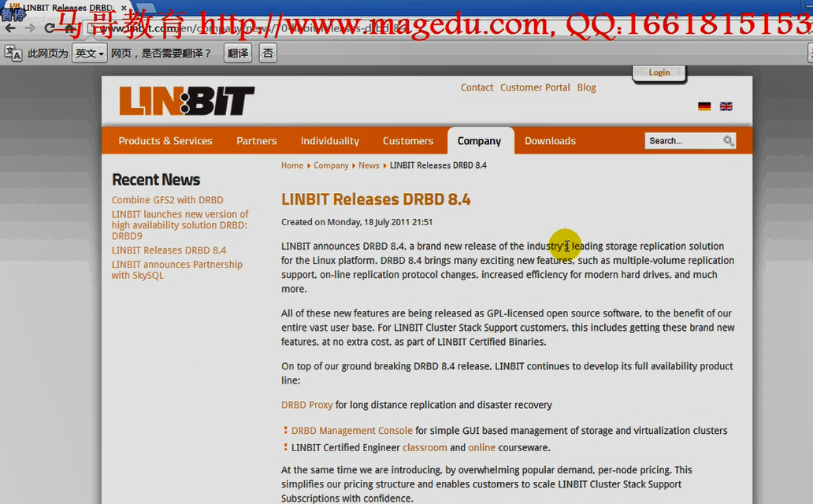
Task: Switch site language with the German flag
Action: pyautogui.click(x=704, y=106)
